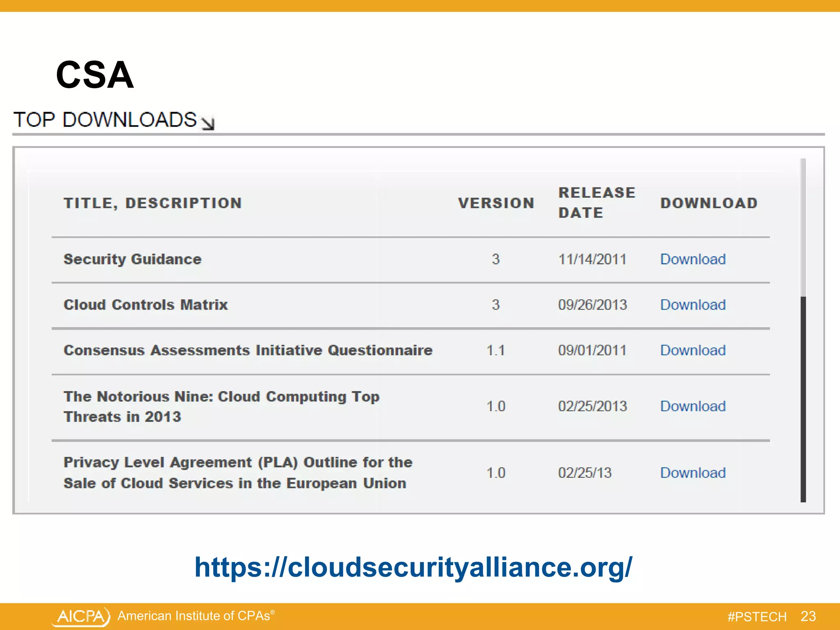
Task: Select The Notorious Nine title text
Action: (x=221, y=406)
